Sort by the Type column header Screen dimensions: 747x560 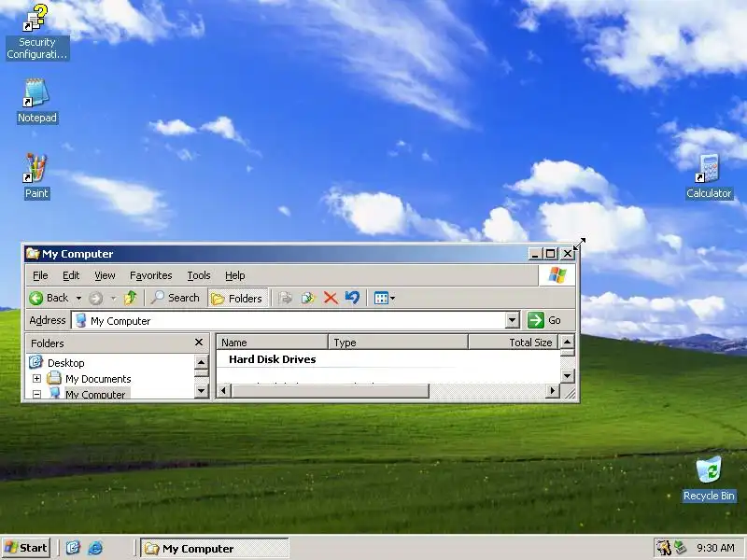398,343
